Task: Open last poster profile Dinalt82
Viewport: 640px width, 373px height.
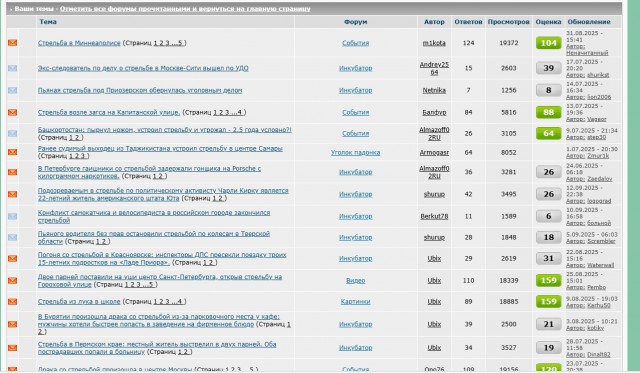Action: [599, 355]
